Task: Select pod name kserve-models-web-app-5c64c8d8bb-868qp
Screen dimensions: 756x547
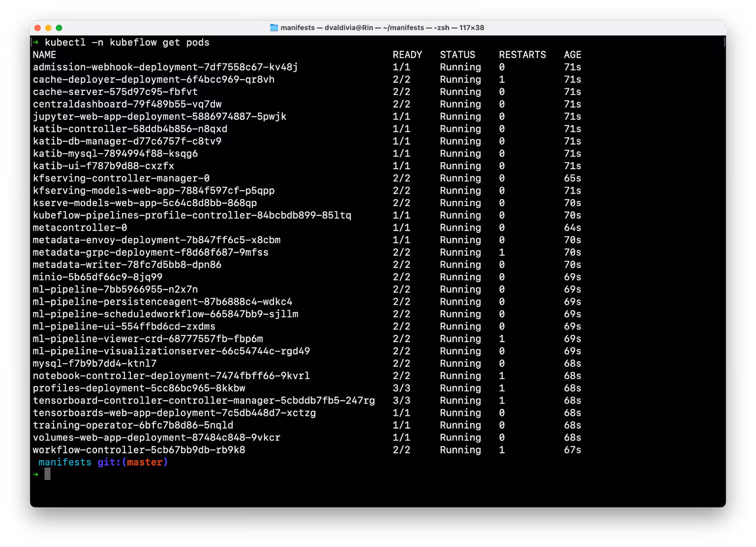Action: (145, 203)
